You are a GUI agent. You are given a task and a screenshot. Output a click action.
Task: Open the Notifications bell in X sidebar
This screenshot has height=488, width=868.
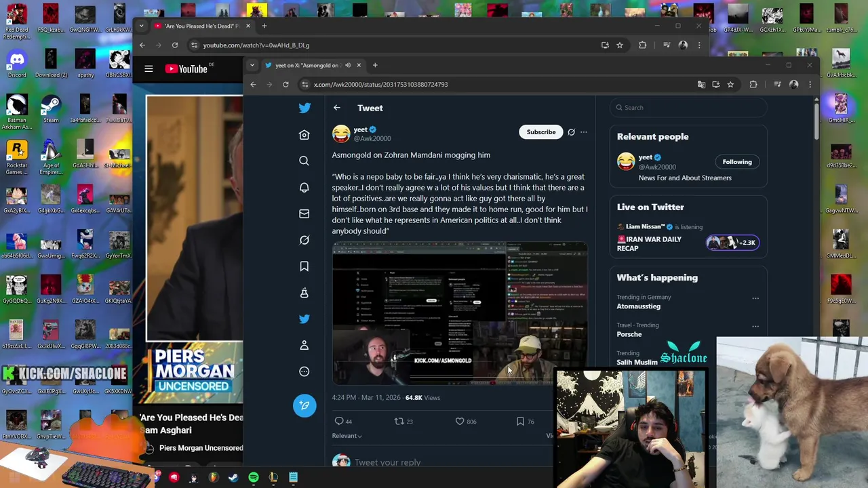point(304,187)
